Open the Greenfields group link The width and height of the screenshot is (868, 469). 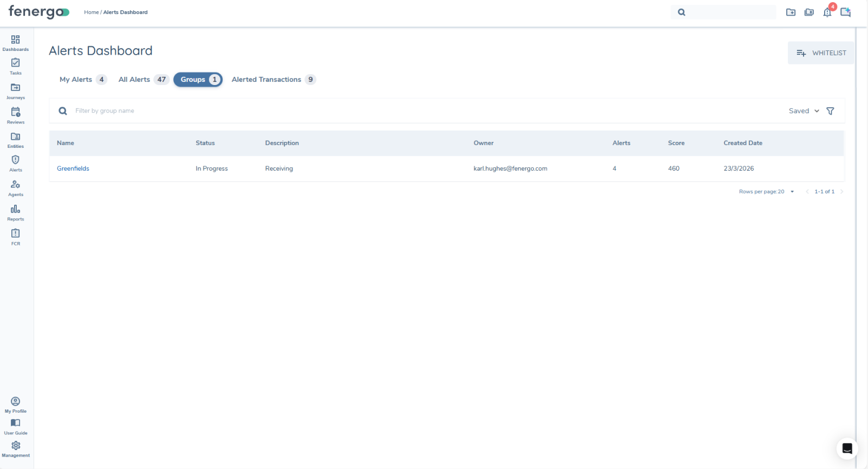tap(73, 168)
